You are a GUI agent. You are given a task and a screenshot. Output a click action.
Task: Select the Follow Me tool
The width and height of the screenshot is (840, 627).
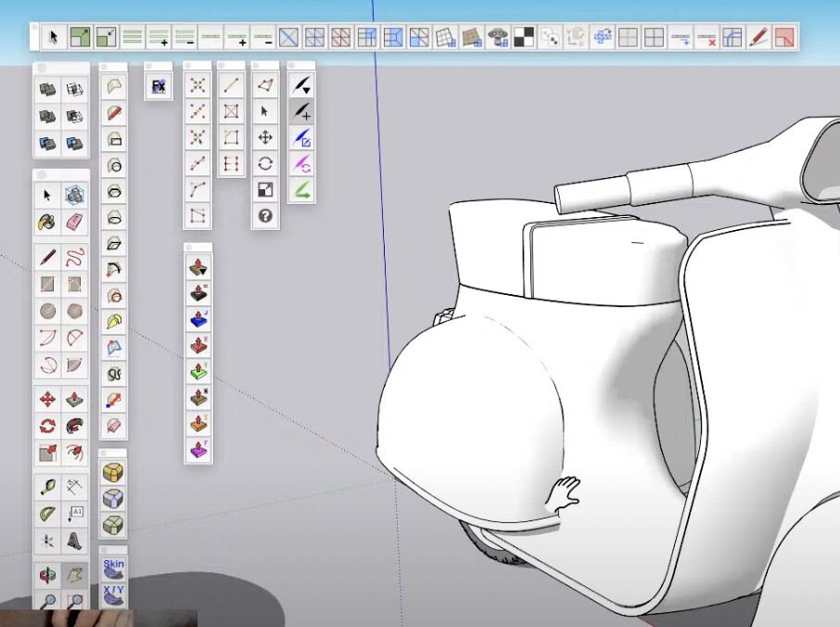[x=74, y=426]
